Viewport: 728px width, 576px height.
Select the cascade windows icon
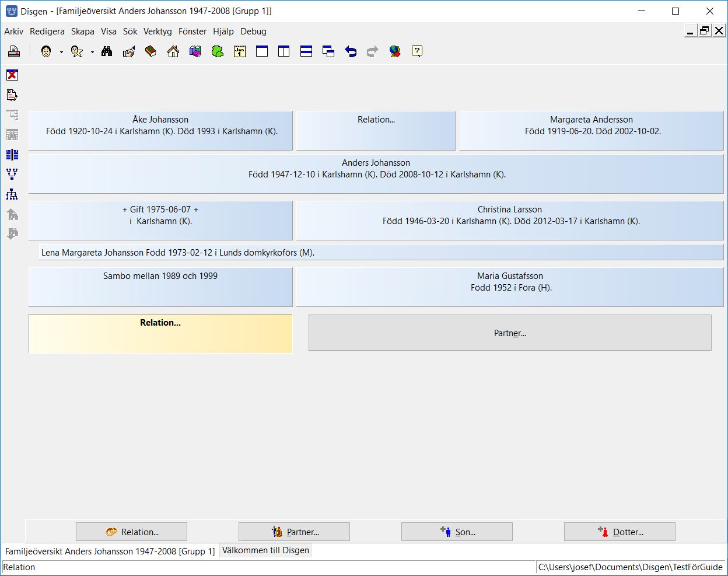328,51
